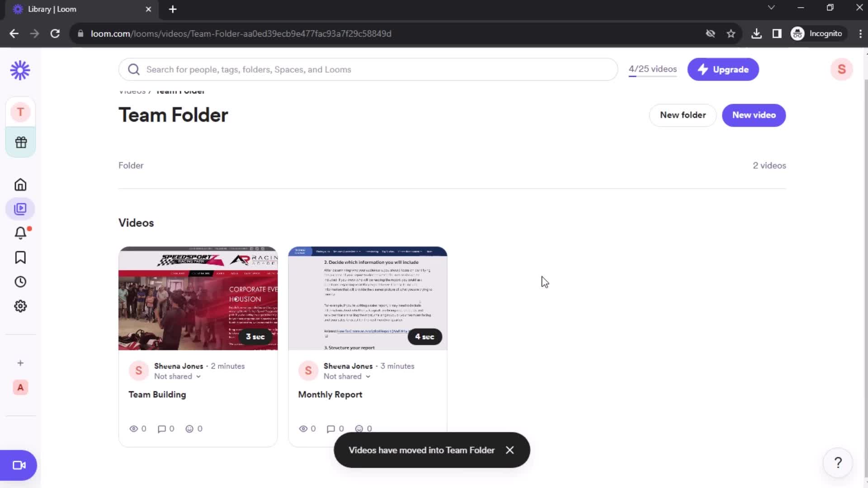Image resolution: width=868 pixels, height=488 pixels.
Task: Click the Videos breadcrumb navigation link
Action: coord(132,90)
